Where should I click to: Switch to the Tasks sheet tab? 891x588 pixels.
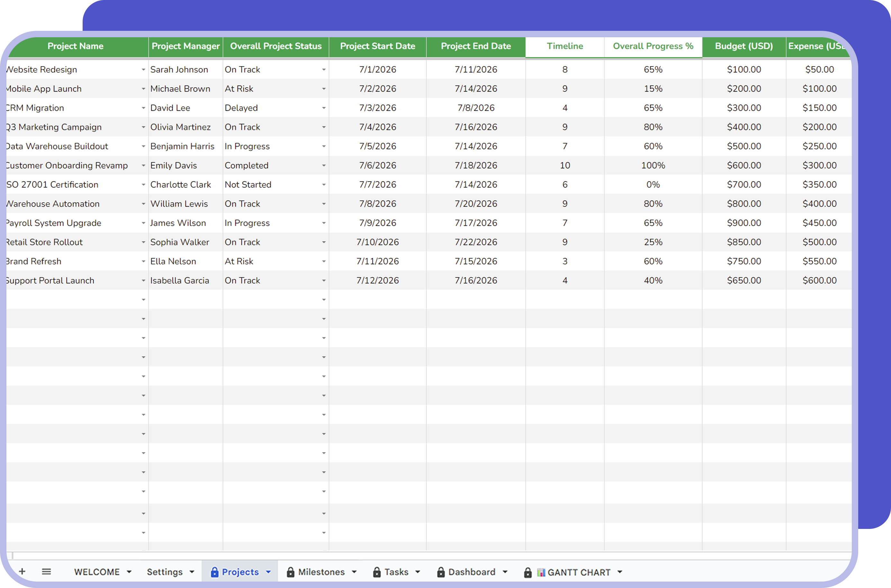396,572
